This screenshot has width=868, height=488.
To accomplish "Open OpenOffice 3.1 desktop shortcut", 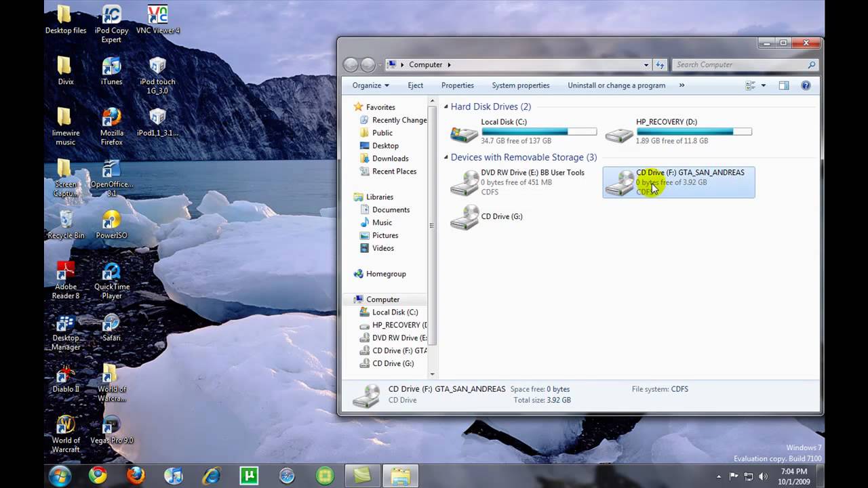I will (111, 178).
